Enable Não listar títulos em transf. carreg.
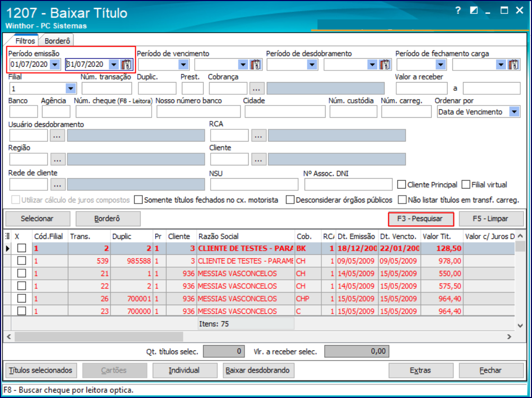The image size is (532, 398). coord(402,200)
